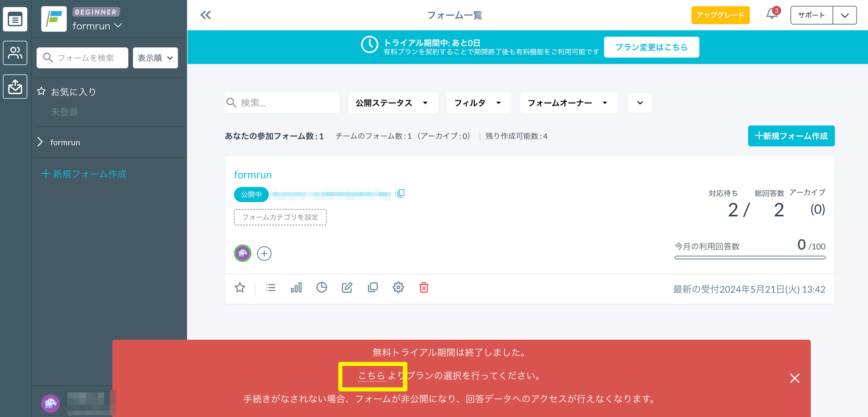The height and width of the screenshot is (417, 868).
Task: Open the formrun form title link
Action: click(x=253, y=175)
